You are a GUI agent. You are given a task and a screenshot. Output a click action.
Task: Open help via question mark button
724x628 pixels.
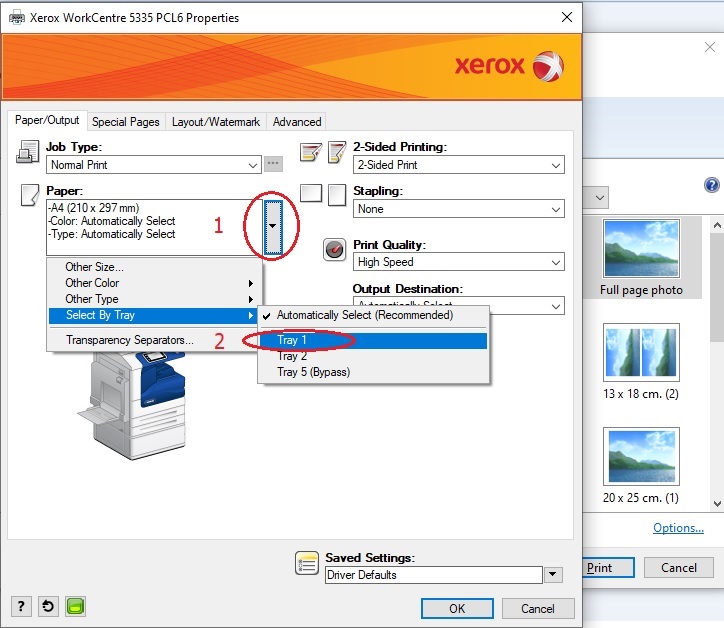click(21, 606)
